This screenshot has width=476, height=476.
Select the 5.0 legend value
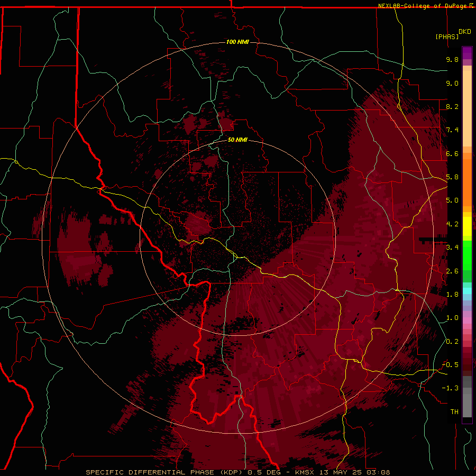point(452,200)
